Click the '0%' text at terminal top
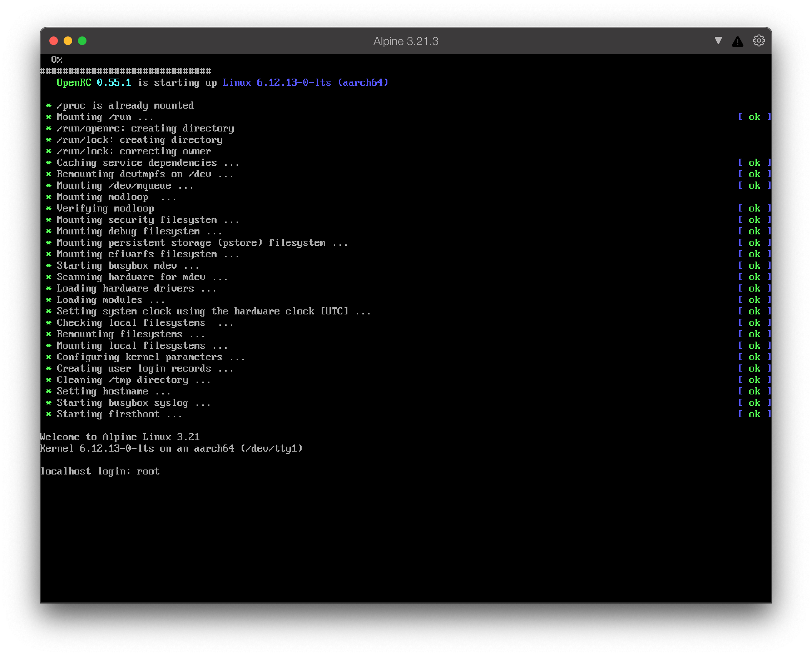The image size is (812, 656). (57, 60)
